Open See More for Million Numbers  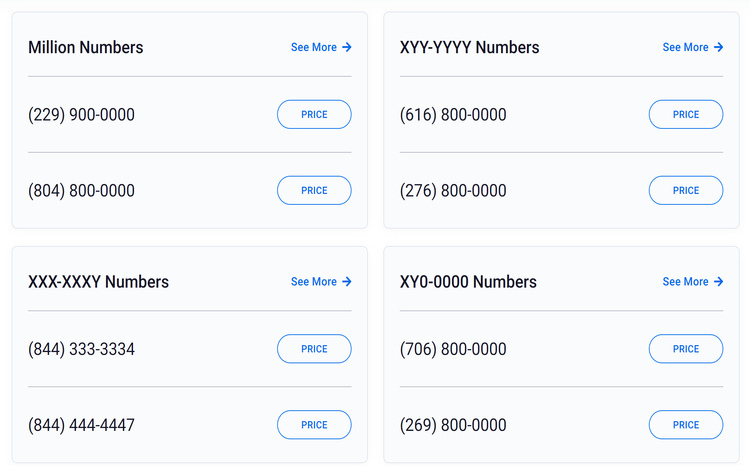pyautogui.click(x=314, y=47)
